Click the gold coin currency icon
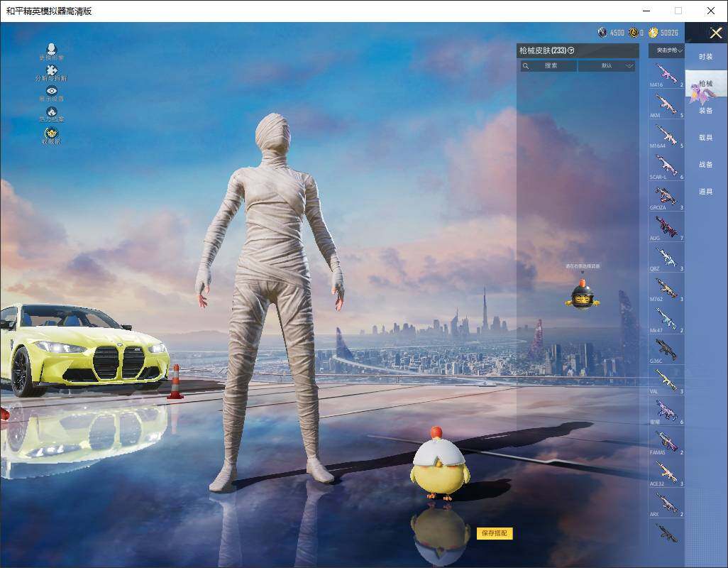The image size is (728, 568). click(653, 33)
